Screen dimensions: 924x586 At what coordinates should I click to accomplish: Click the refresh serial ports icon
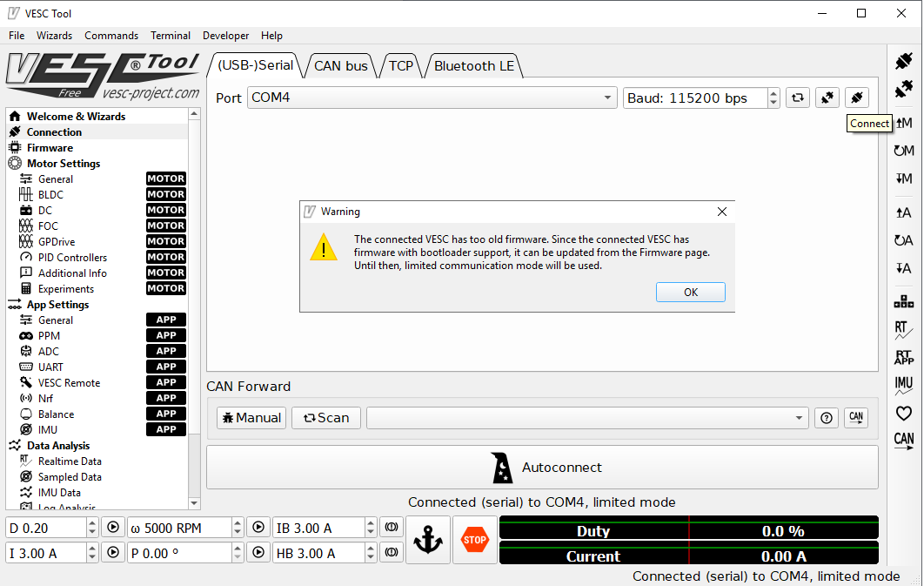point(797,98)
